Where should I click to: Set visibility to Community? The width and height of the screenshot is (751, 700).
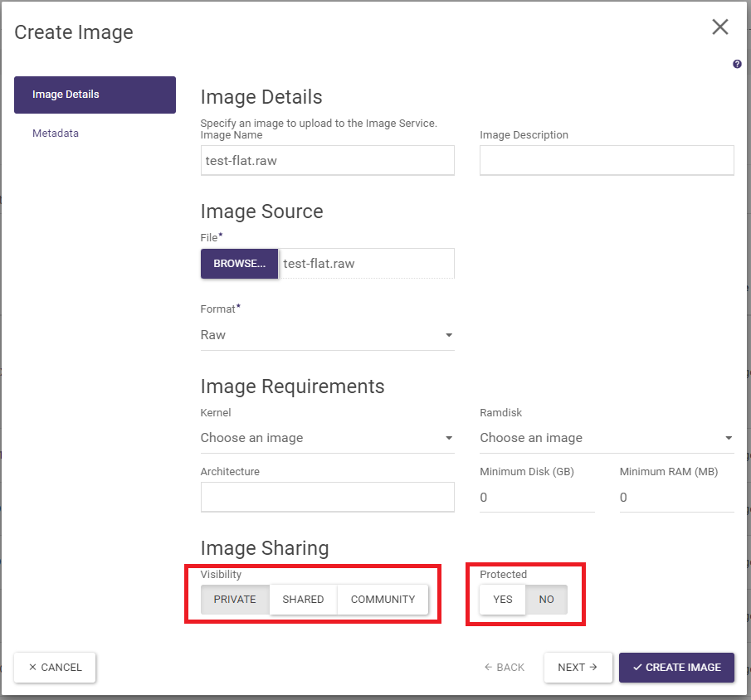[383, 600]
